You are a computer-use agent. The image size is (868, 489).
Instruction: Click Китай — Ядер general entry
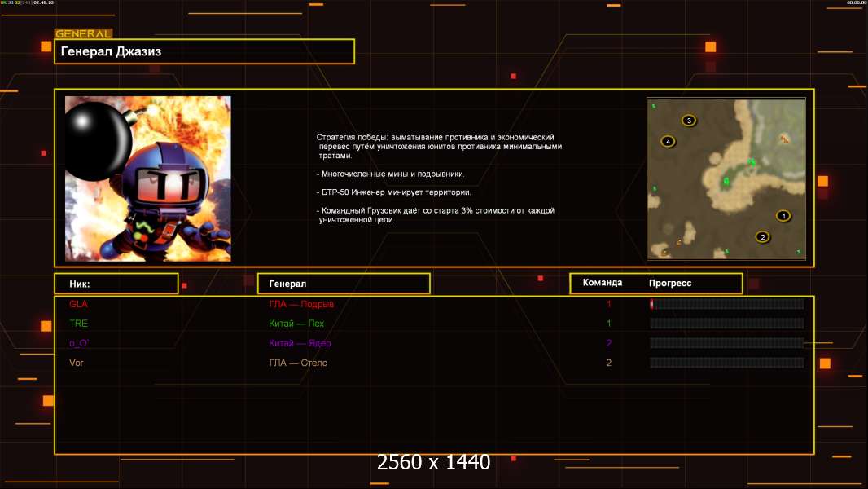[x=300, y=343]
